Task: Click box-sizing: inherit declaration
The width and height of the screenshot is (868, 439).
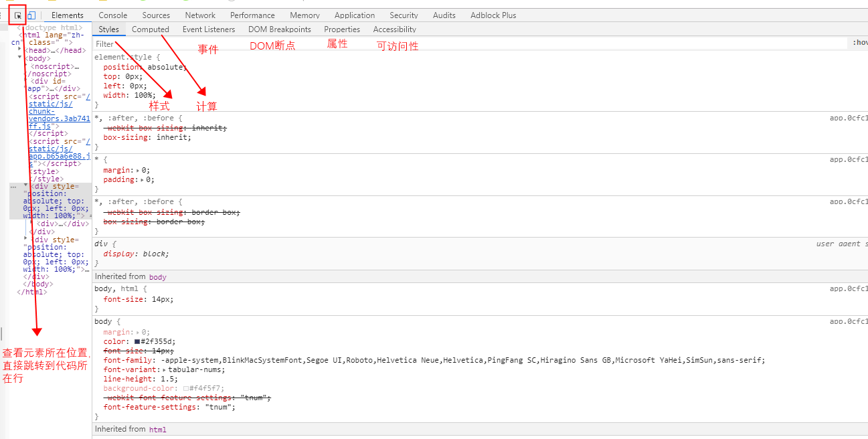Action: (147, 137)
